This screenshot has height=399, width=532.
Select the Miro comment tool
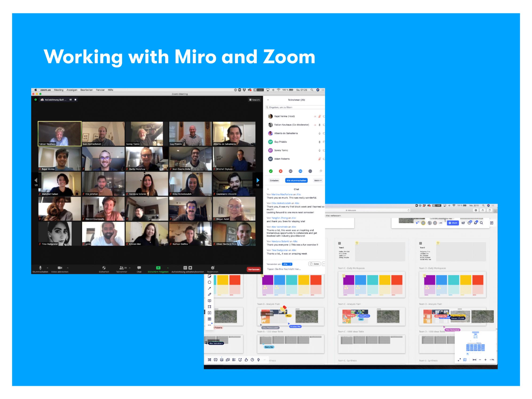(x=209, y=301)
